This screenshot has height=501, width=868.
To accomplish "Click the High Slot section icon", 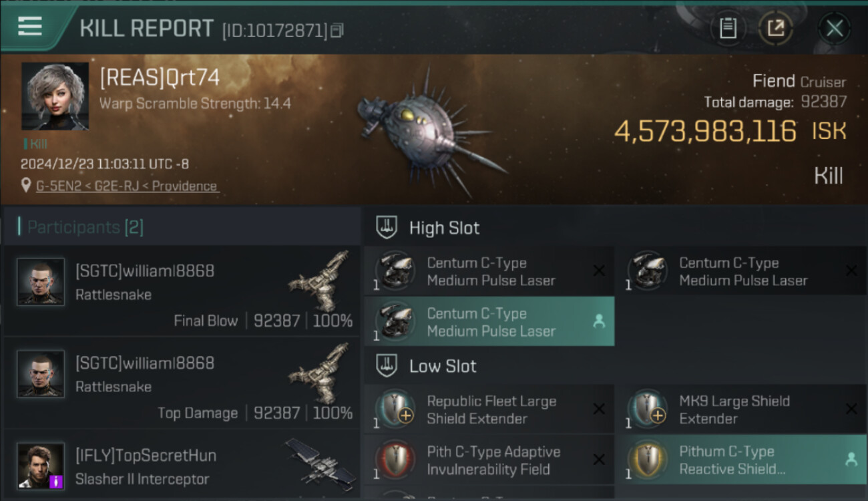I will (x=387, y=228).
